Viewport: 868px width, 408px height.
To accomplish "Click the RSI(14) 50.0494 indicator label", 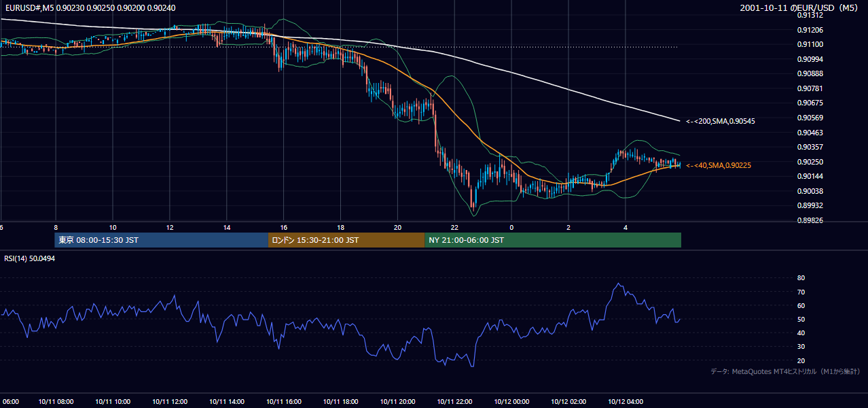I will pos(29,260).
